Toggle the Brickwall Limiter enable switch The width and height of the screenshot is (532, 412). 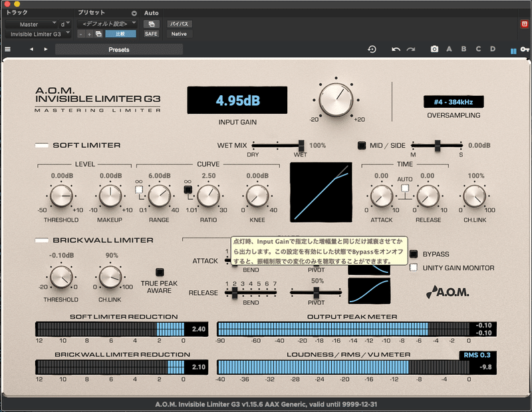click(x=42, y=240)
